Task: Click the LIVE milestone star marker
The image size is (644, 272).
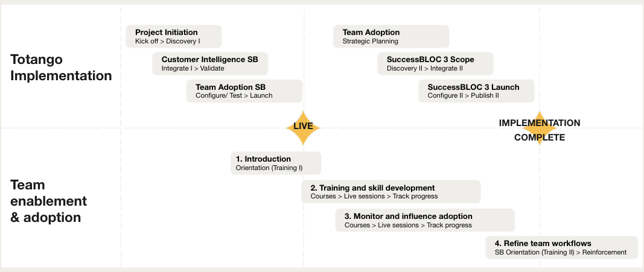Action: coord(303,128)
